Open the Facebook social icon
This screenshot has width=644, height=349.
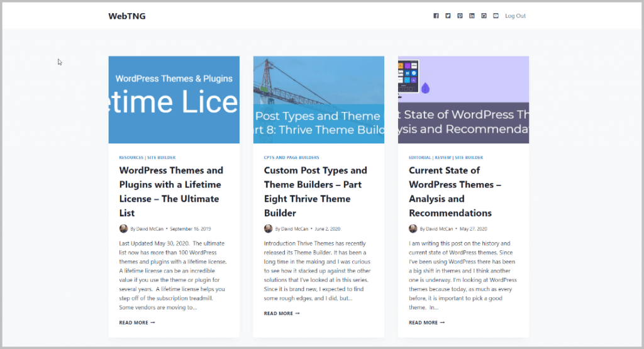[436, 16]
